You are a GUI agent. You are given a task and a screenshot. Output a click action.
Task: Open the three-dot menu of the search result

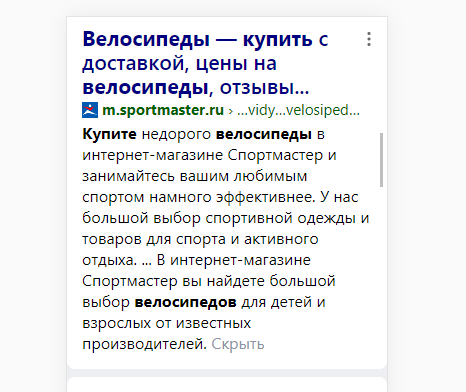click(x=369, y=39)
